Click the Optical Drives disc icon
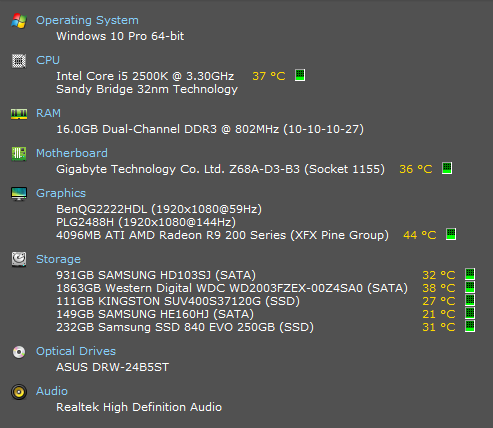The image size is (493, 428). point(19,352)
